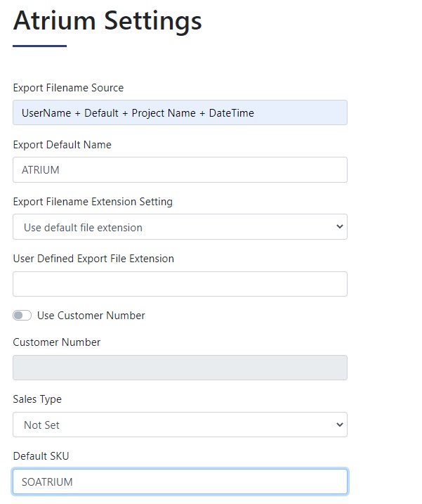The image size is (422, 504).
Task: Open the Sales Type dropdown showing Not Set
Action: [180, 425]
